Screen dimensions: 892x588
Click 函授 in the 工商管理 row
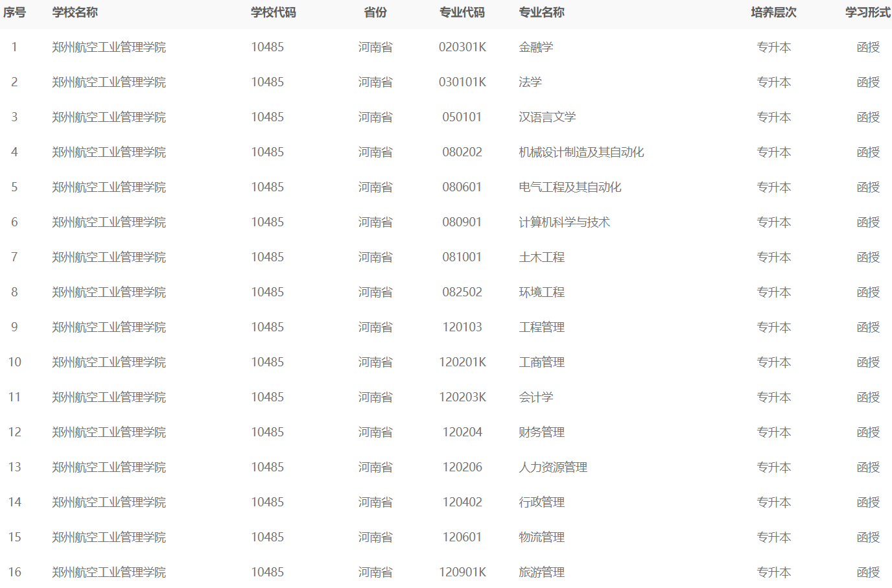[868, 362]
